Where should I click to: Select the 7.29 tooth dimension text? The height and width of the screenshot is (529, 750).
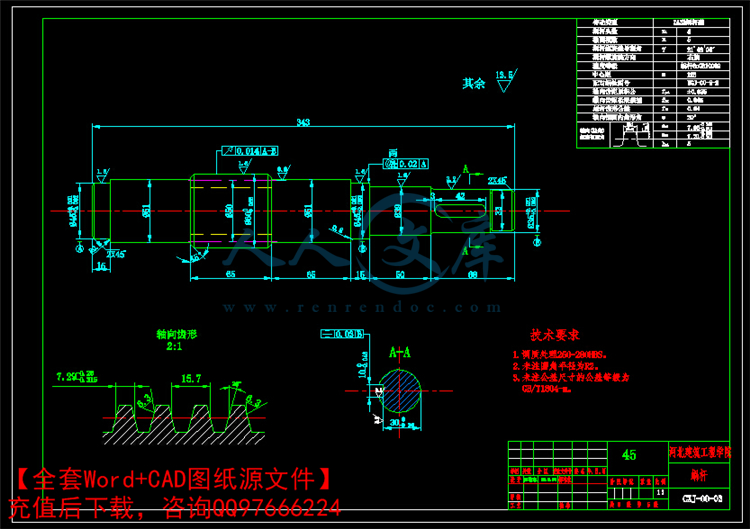click(77, 376)
